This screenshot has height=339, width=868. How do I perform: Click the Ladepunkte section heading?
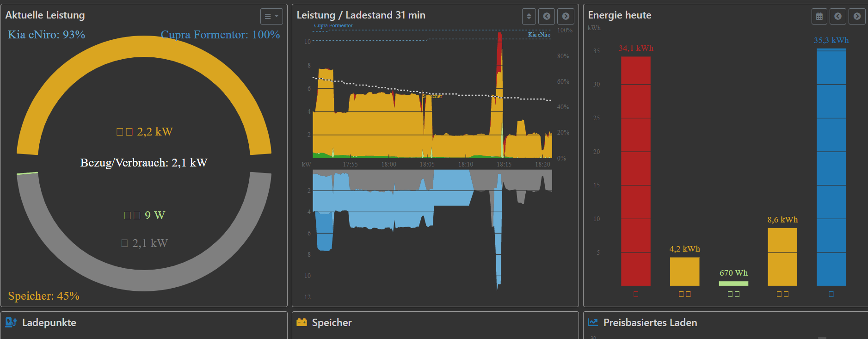pyautogui.click(x=49, y=323)
